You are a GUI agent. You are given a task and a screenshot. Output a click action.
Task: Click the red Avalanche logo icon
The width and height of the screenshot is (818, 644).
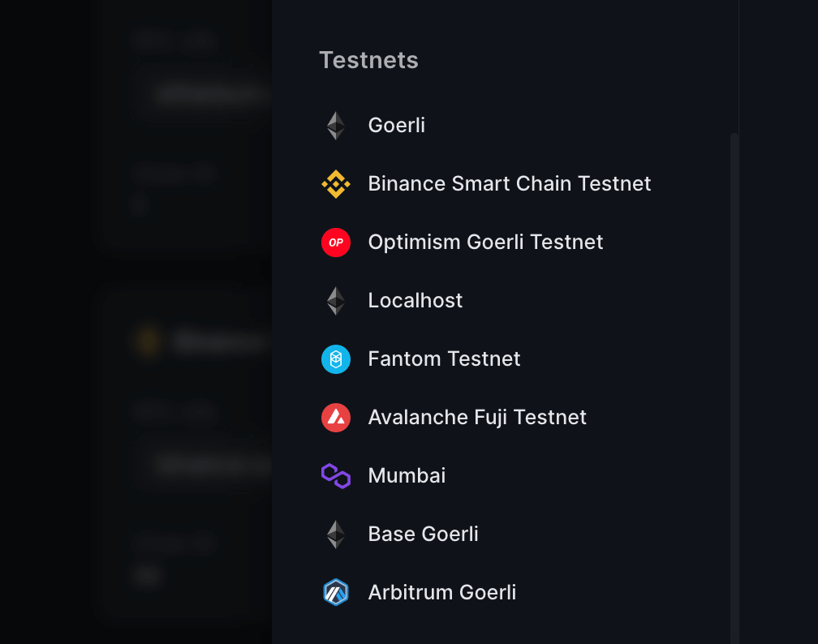point(335,418)
